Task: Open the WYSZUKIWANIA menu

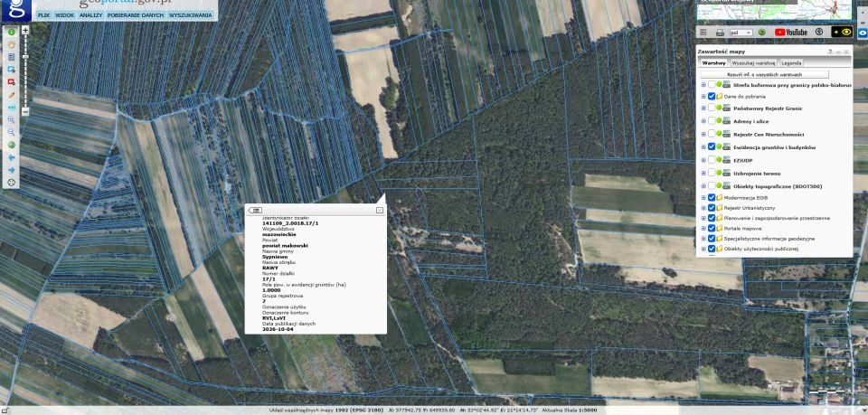Action: [190, 15]
